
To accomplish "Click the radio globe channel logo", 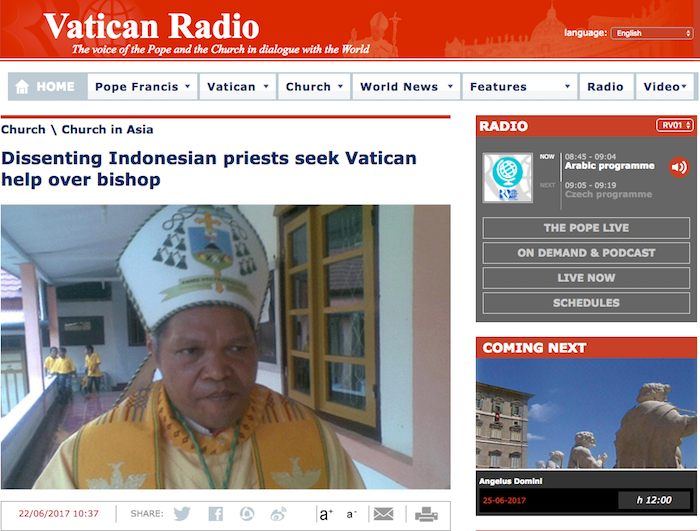I will coord(508,178).
